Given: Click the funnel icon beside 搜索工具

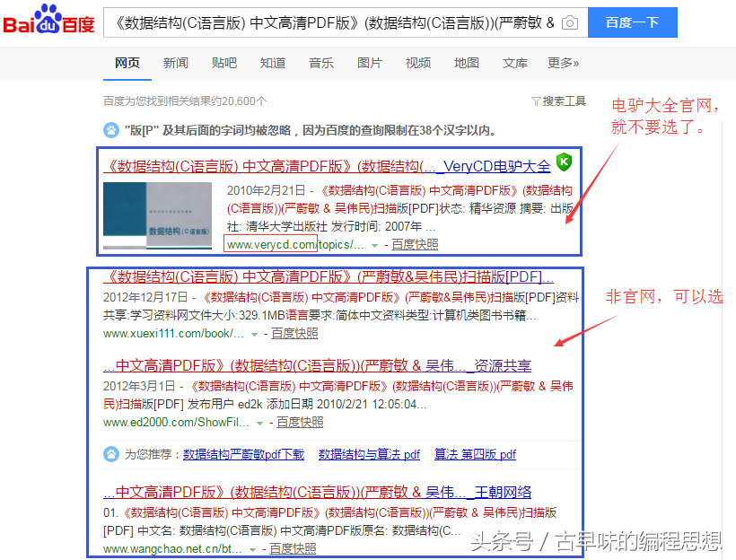Looking at the screenshot, I should pos(536,101).
